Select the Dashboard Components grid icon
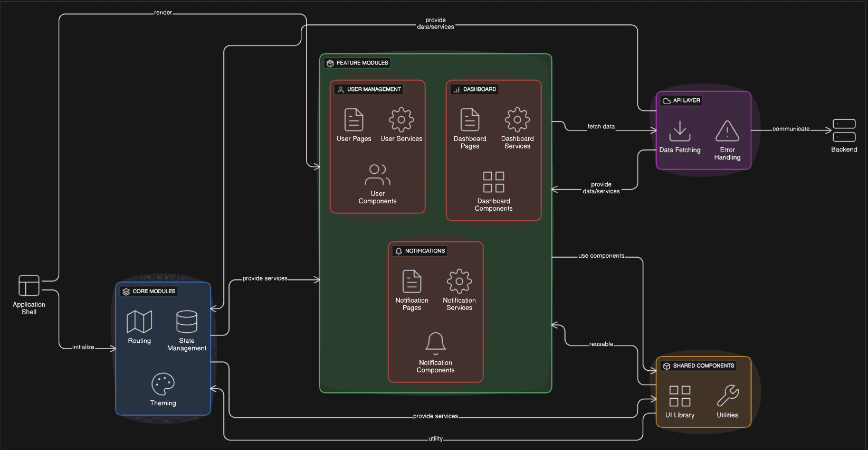868x450 pixels. 493,182
